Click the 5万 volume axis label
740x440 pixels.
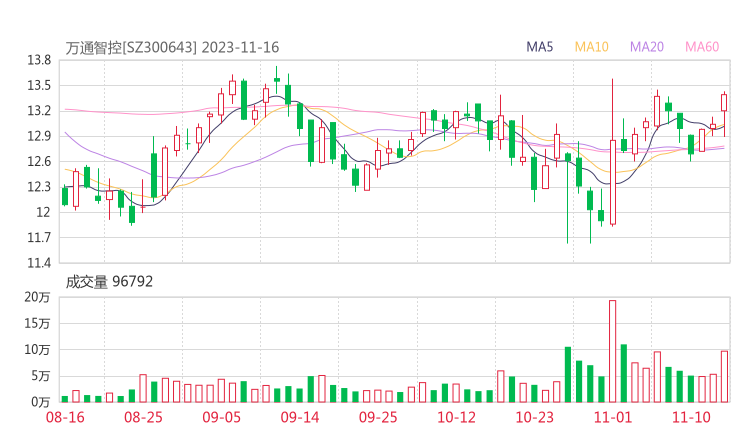coord(41,376)
